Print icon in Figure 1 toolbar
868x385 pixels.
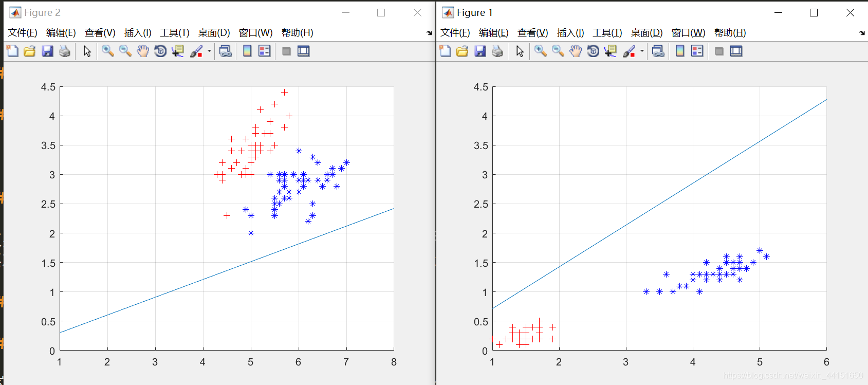[497, 51]
